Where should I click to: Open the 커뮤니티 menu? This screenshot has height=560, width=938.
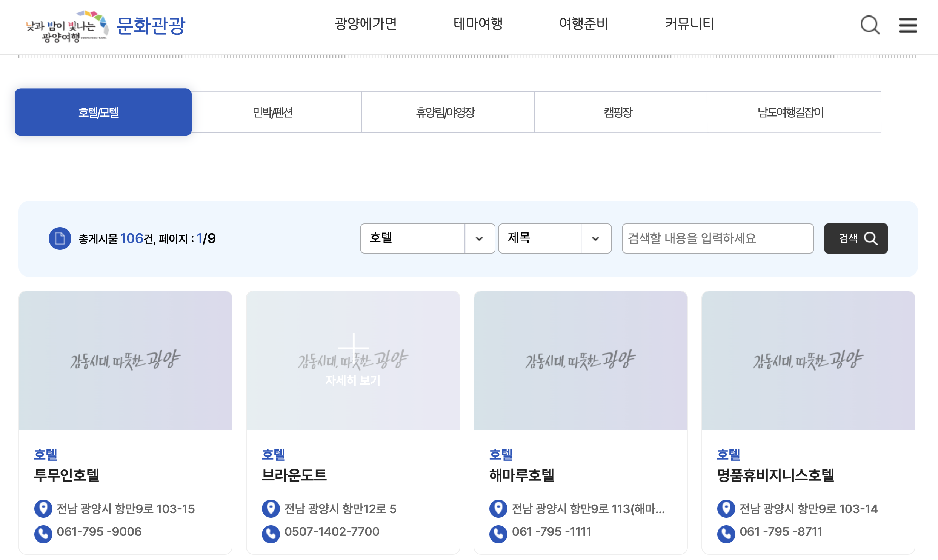689,24
